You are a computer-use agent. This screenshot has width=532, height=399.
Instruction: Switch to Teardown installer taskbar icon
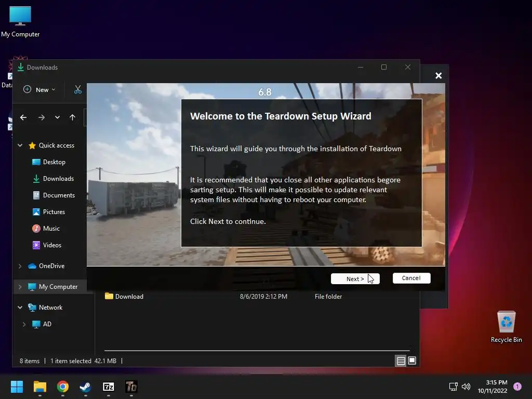point(131,387)
